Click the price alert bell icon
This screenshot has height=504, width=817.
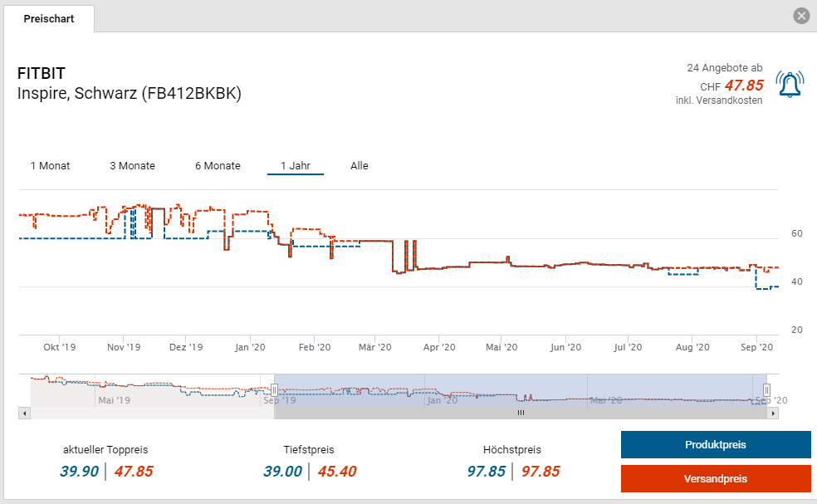pyautogui.click(x=789, y=84)
